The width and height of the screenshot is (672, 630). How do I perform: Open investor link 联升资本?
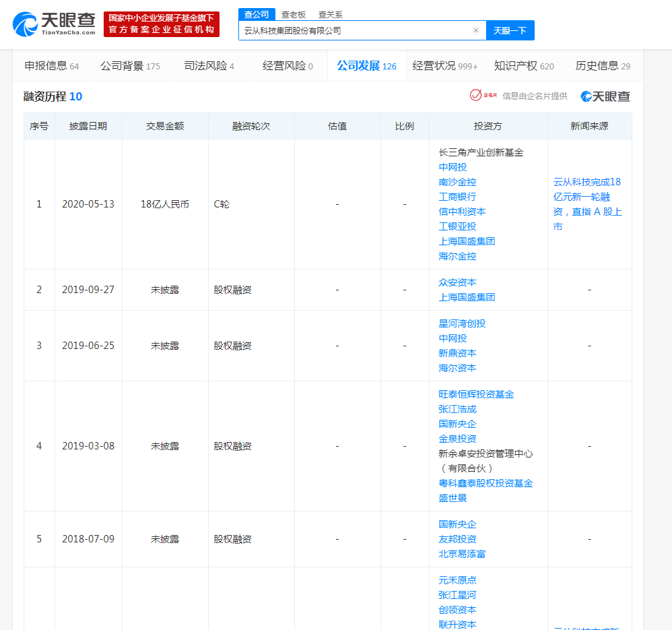tap(457, 625)
